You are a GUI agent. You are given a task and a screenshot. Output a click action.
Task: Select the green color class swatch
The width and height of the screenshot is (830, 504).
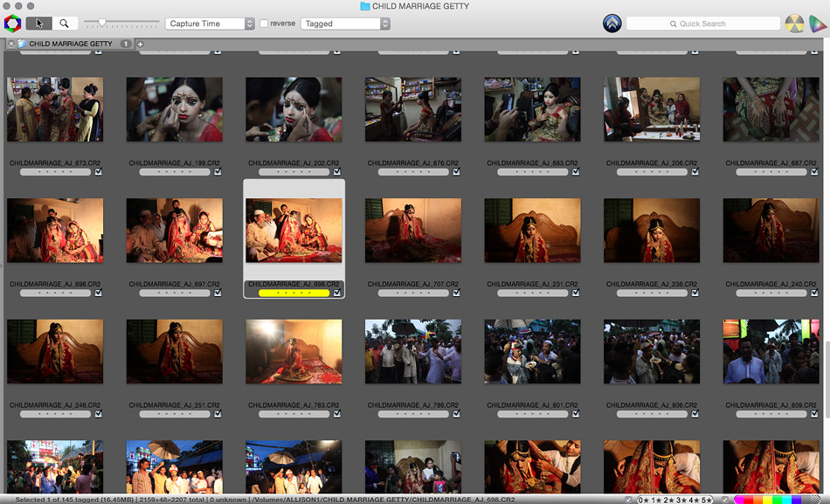click(777, 500)
